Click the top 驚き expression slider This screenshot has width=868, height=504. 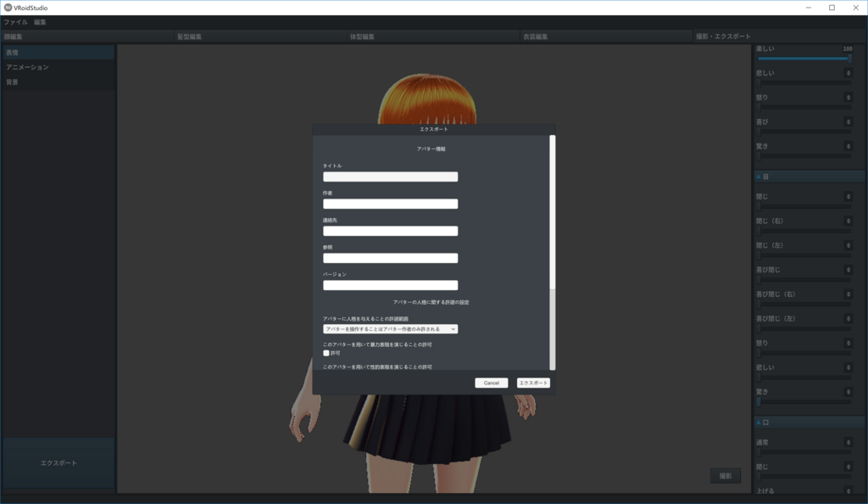804,156
